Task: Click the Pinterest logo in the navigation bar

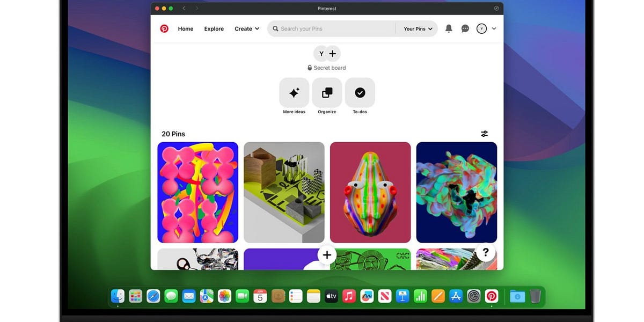Action: point(164,28)
